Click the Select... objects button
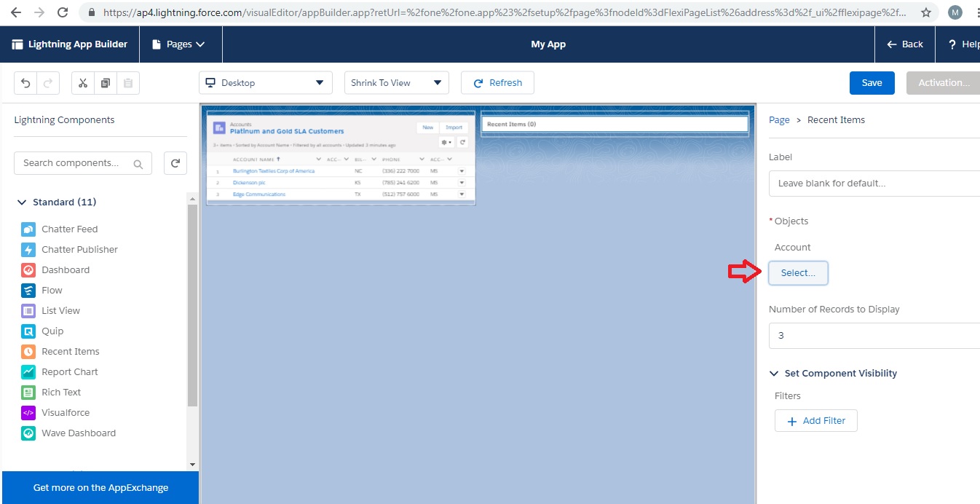This screenshot has height=504, width=980. [x=798, y=273]
